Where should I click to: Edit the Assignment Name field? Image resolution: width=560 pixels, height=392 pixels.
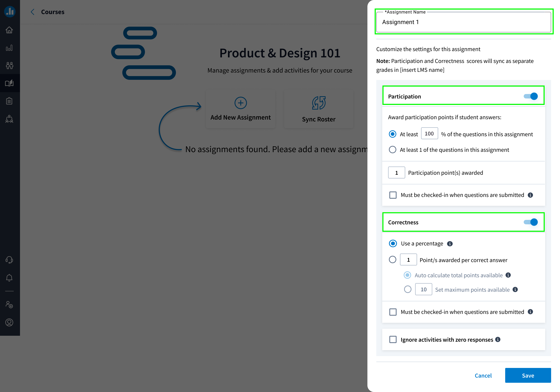pos(463,22)
